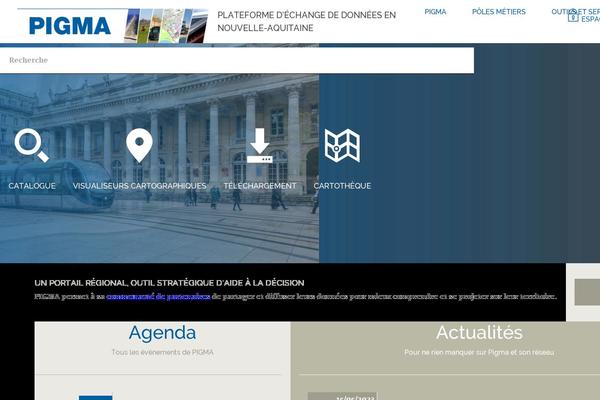Image resolution: width=600 pixels, height=400 pixels.
Task: Open the Cartothèque folded map icon
Action: (342, 145)
